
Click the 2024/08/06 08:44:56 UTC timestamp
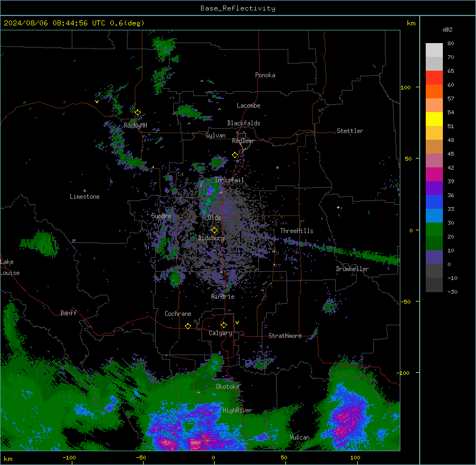[x=55, y=23]
